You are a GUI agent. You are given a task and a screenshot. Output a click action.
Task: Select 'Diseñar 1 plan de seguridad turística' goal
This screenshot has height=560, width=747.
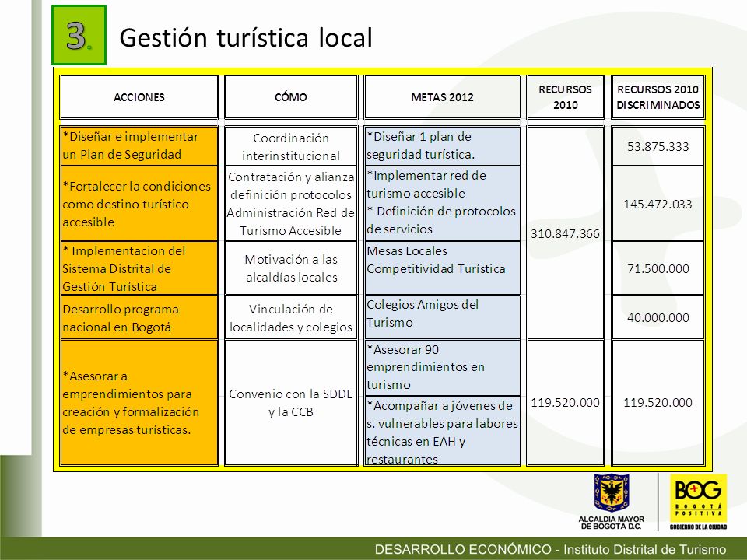442,145
